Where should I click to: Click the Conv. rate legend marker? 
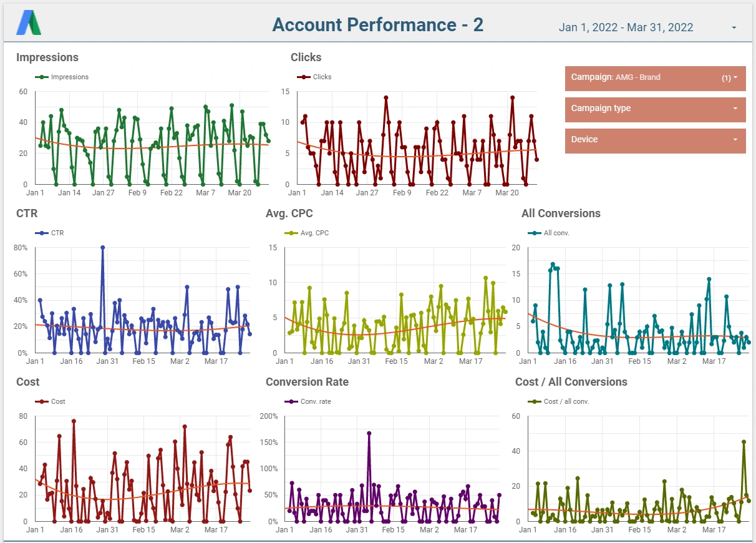pos(291,402)
